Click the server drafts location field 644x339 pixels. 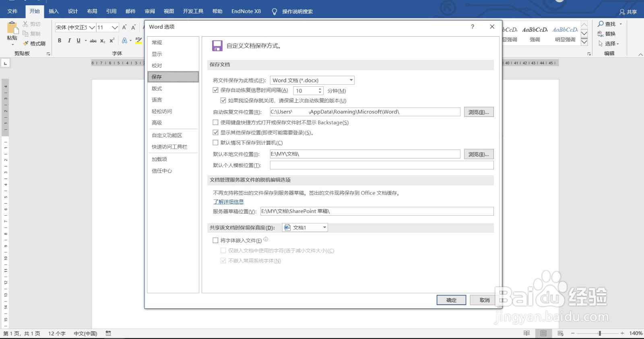click(377, 211)
